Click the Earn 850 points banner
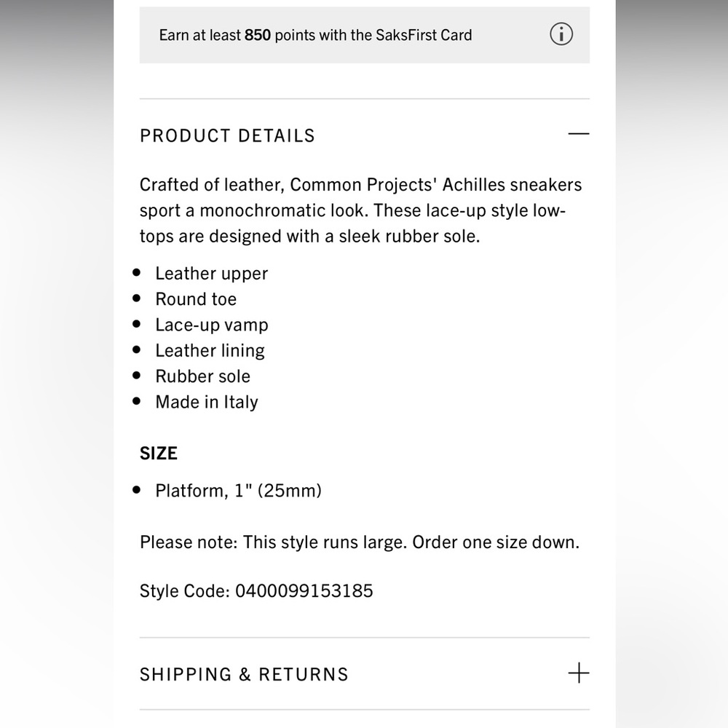 [x=315, y=34]
